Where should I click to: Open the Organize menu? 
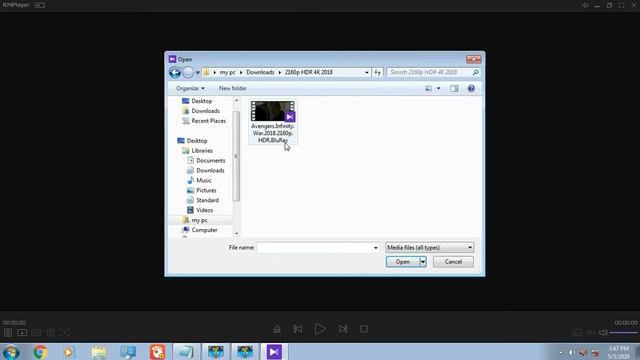(190, 88)
